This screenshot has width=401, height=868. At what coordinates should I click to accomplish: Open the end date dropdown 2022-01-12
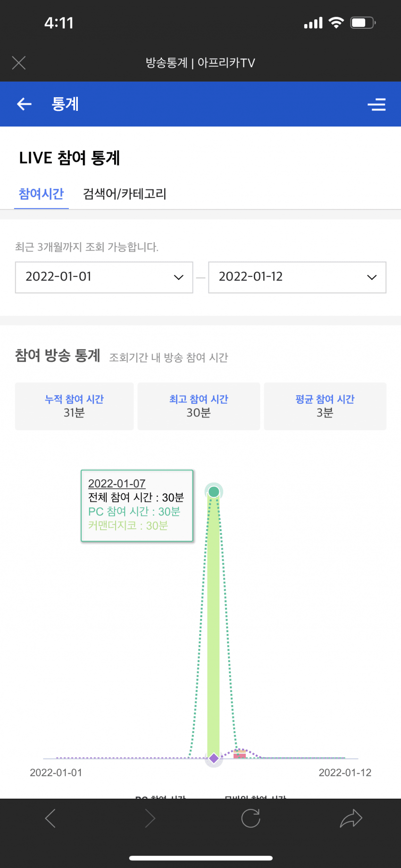click(297, 277)
